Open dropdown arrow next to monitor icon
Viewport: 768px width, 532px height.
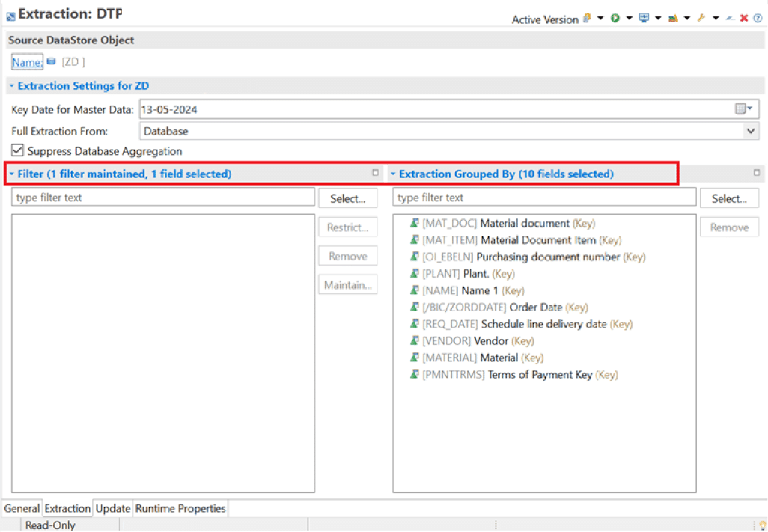[x=658, y=19]
